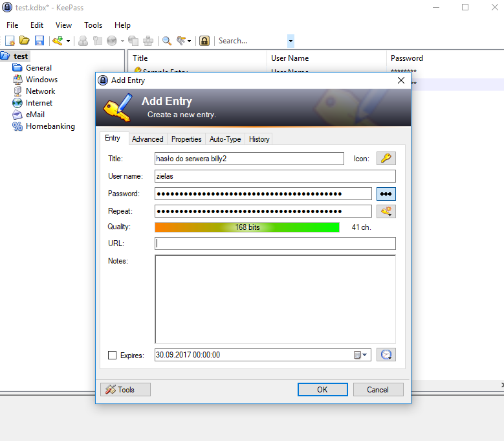Image resolution: width=504 pixels, height=441 pixels.
Task: Pick an entry icon via key button
Action: tap(386, 158)
